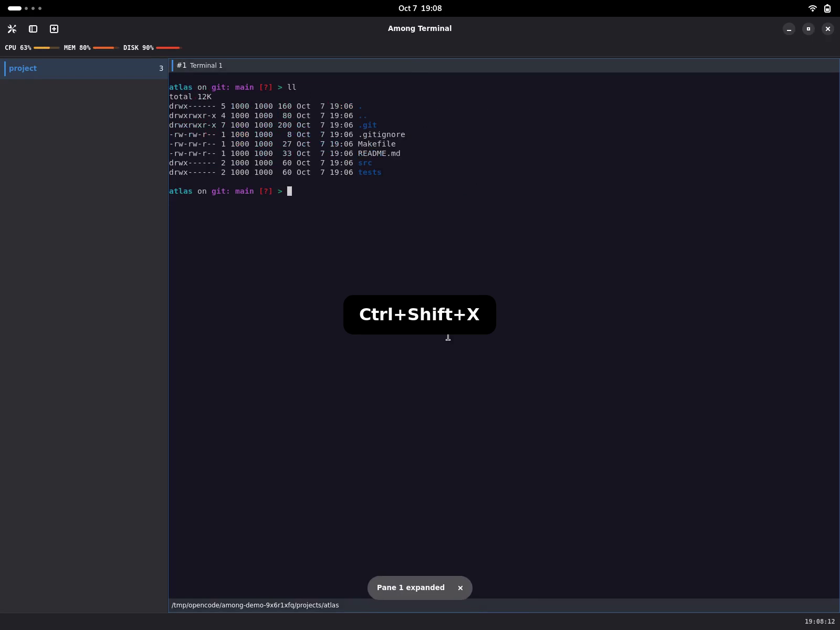Focus the terminal prompt cursor
The width and height of the screenshot is (840, 630).
[289, 191]
